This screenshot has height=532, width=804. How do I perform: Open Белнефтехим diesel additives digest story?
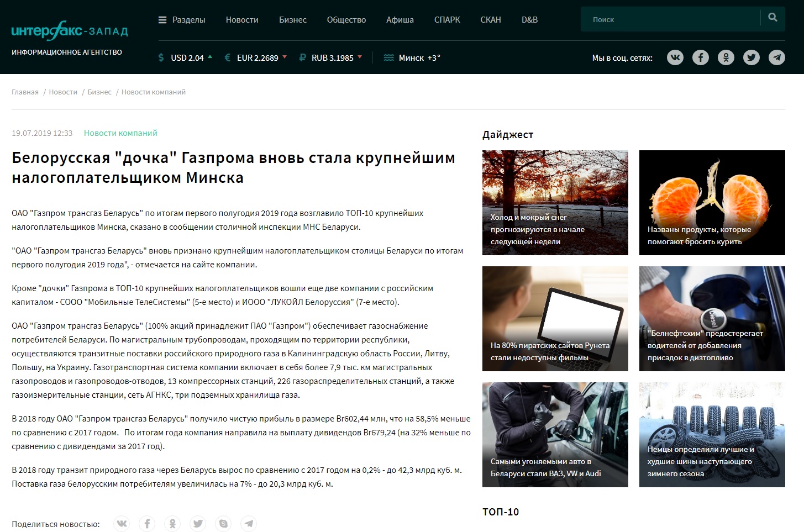click(x=712, y=319)
